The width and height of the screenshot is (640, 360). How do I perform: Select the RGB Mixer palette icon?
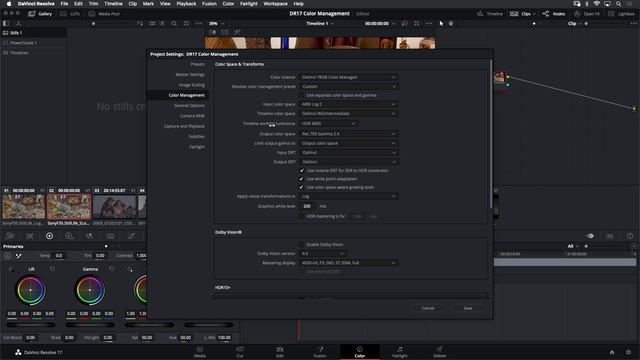(x=89, y=236)
